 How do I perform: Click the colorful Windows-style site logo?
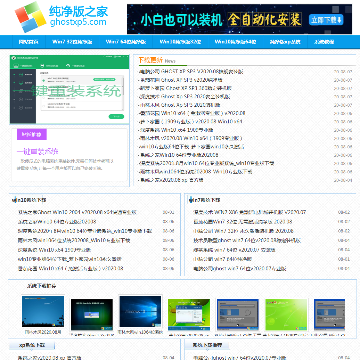coord(30,17)
